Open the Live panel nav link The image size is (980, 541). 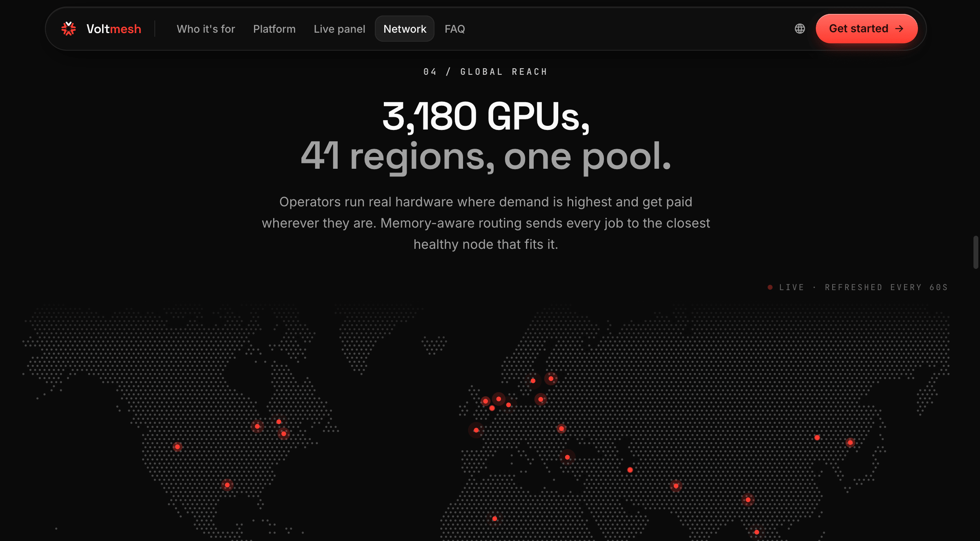(x=339, y=29)
